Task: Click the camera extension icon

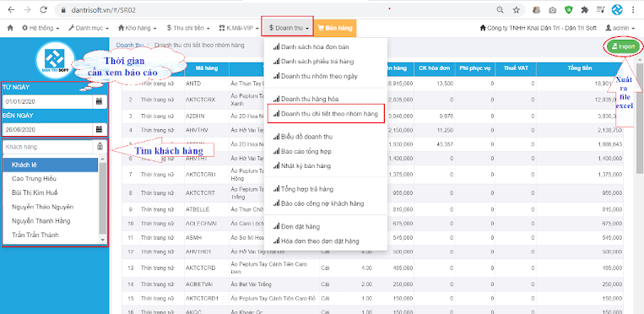Action: pos(553,10)
